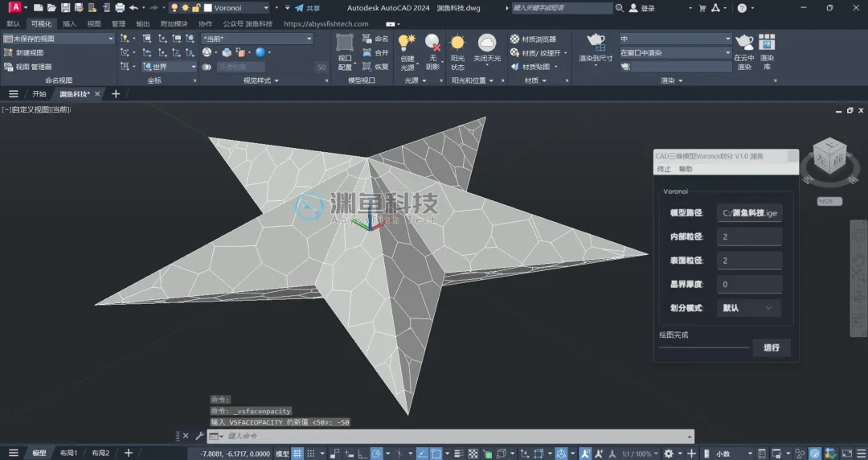Expand the 划分模式 默认 dropdown
This screenshot has height=460, width=868.
[x=748, y=308]
